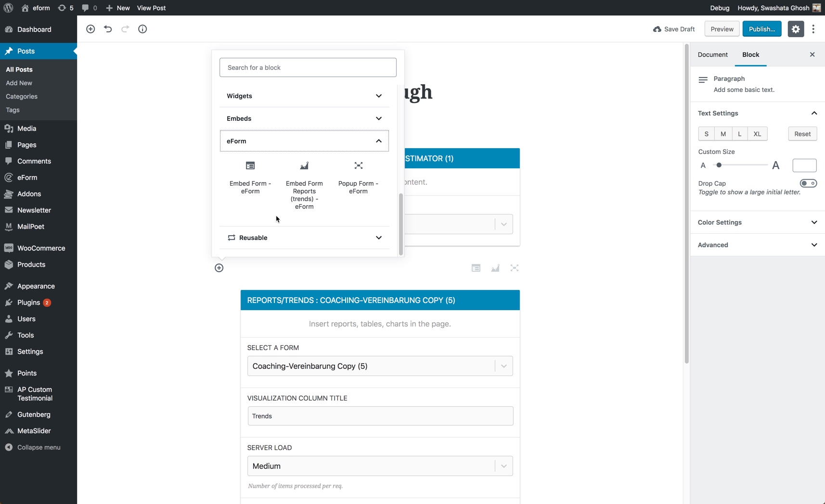Image resolution: width=825 pixels, height=504 pixels.
Task: Click the Publish button
Action: [762, 29]
